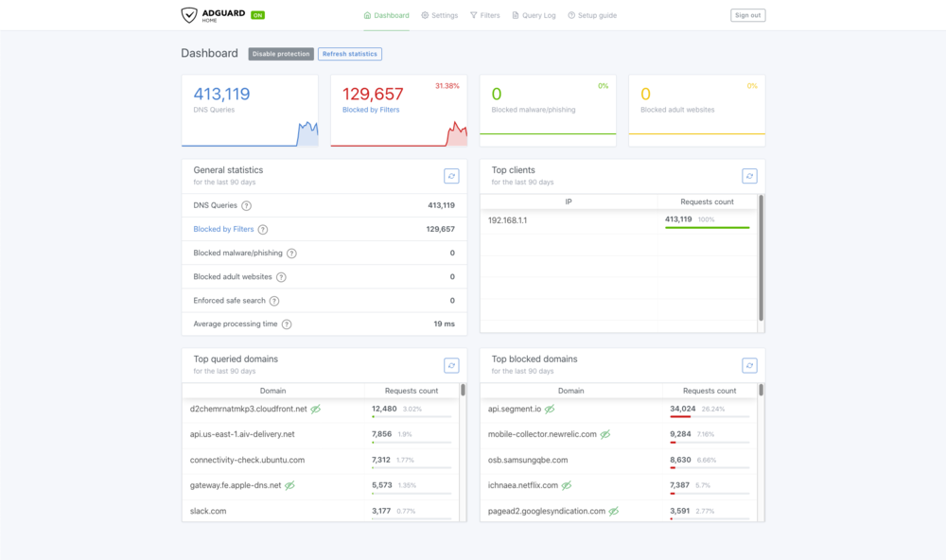
Task: Open Blocked by Filters link in General statistics
Action: point(223,229)
